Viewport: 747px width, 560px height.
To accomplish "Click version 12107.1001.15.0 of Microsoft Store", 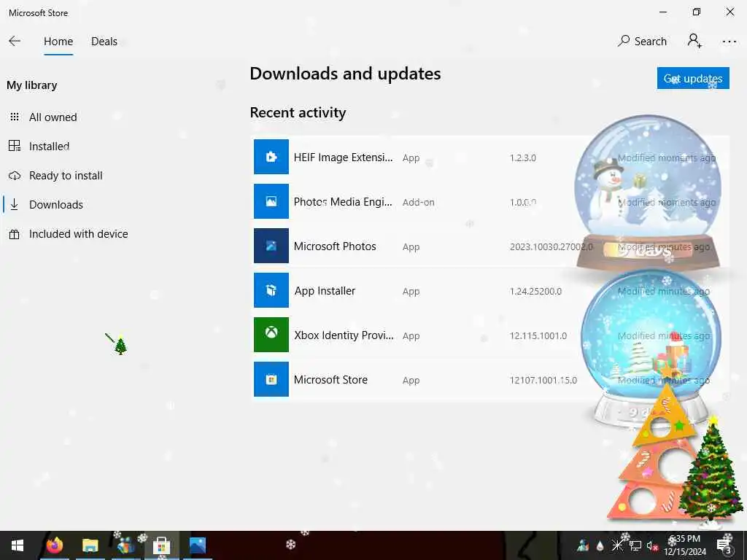I will [543, 381].
